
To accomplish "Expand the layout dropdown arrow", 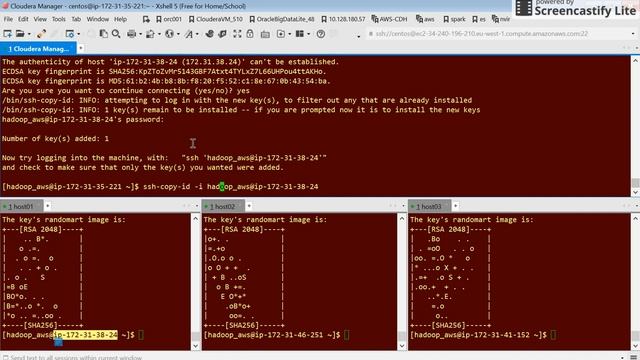I will point(308,34).
